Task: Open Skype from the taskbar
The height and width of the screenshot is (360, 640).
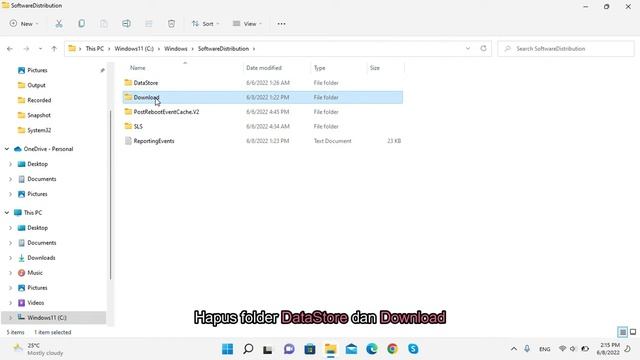Action: pos(413,349)
